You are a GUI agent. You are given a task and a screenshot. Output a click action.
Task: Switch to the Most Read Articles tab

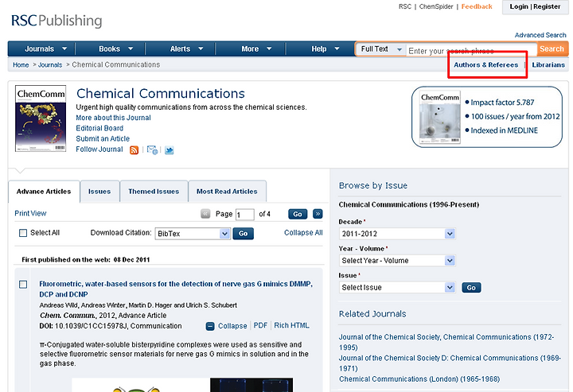(227, 192)
